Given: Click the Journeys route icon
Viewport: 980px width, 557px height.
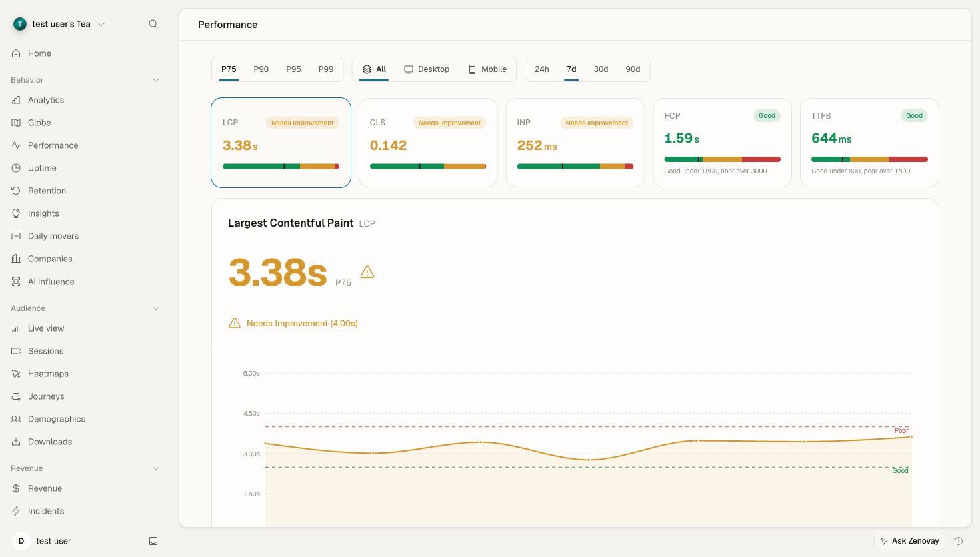Looking at the screenshot, I should [16, 396].
